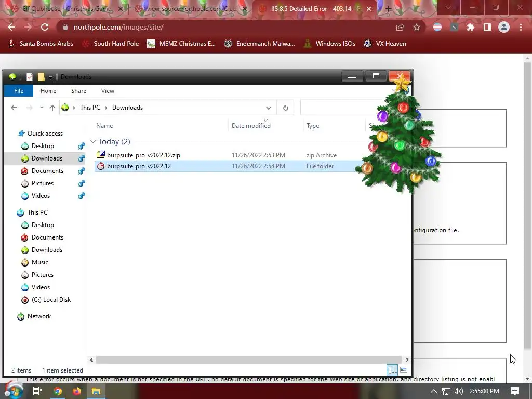
Task: Open the extensions puzzle piece menu
Action: (471, 27)
